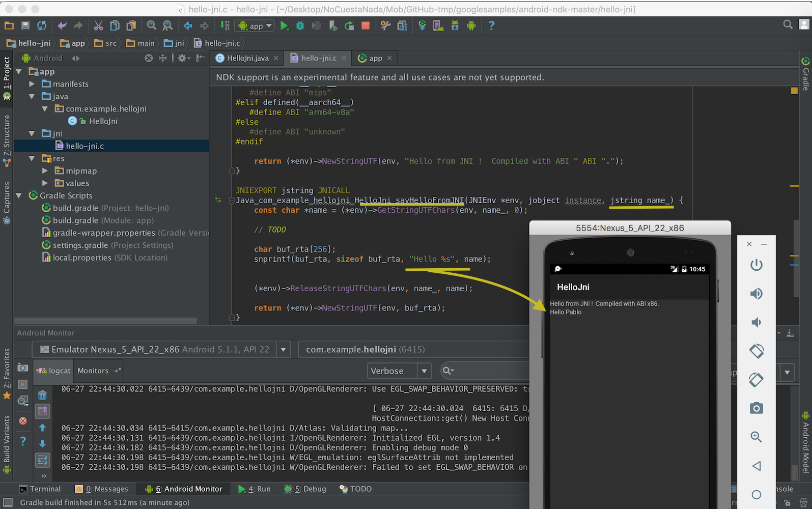The image size is (812, 509).
Task: Click the Screen Capture camera icon in Android Monitor
Action: (23, 367)
